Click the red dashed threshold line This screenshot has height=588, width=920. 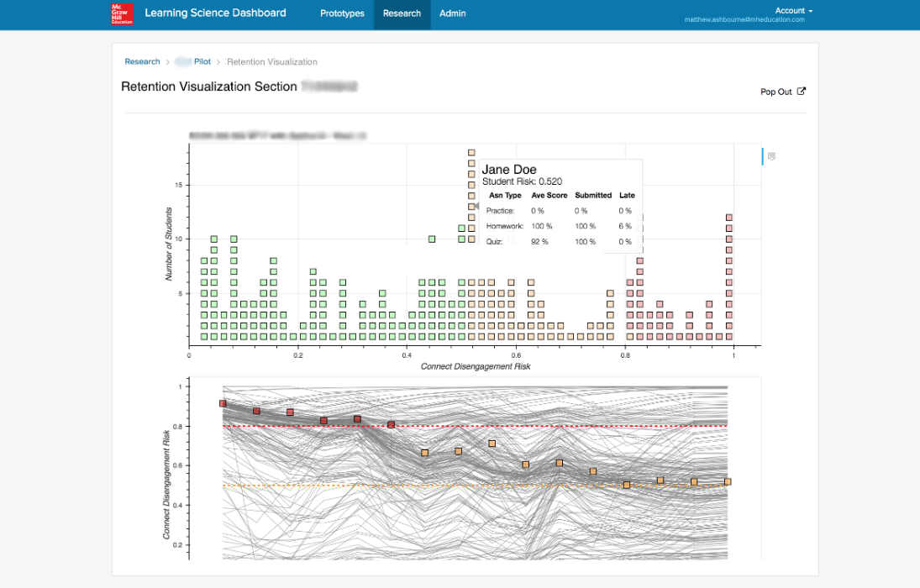(588, 426)
